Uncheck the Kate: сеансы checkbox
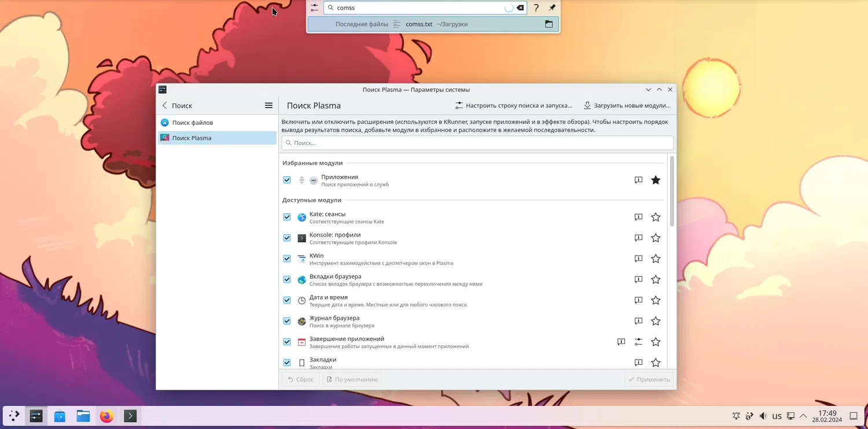Viewport: 868px width, 429px height. (287, 217)
